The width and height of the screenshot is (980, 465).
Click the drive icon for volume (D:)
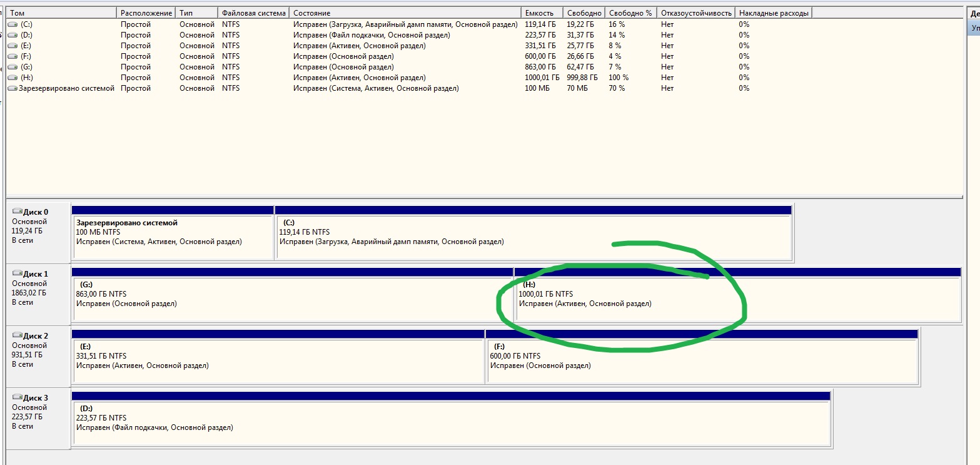pos(13,35)
